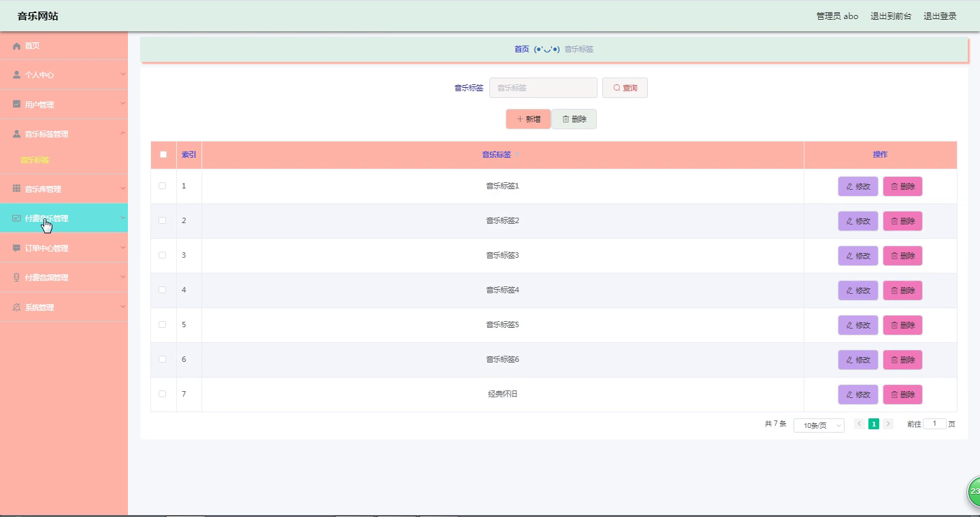This screenshot has width=980, height=517.
Task: Click the 删除 button beside 新增
Action: pyautogui.click(x=574, y=119)
